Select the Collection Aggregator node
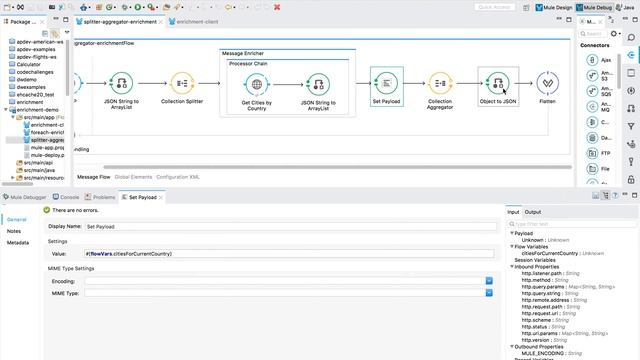Viewport: 640px width, 360px height. (440, 83)
